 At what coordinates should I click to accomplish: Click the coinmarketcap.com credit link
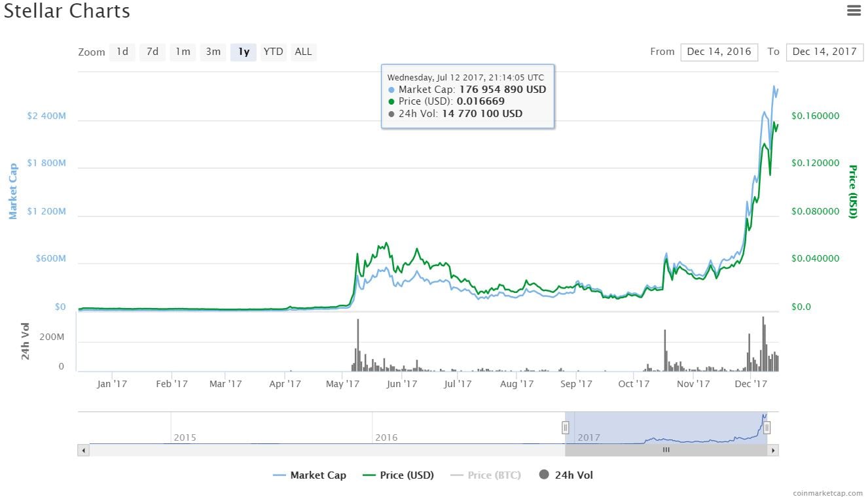coord(827,492)
